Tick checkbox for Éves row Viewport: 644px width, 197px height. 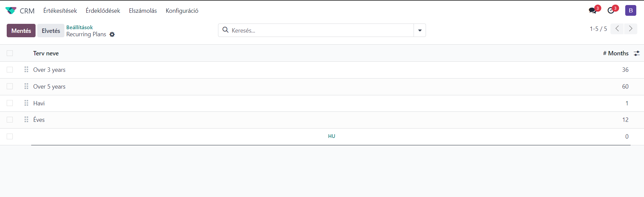click(10, 119)
